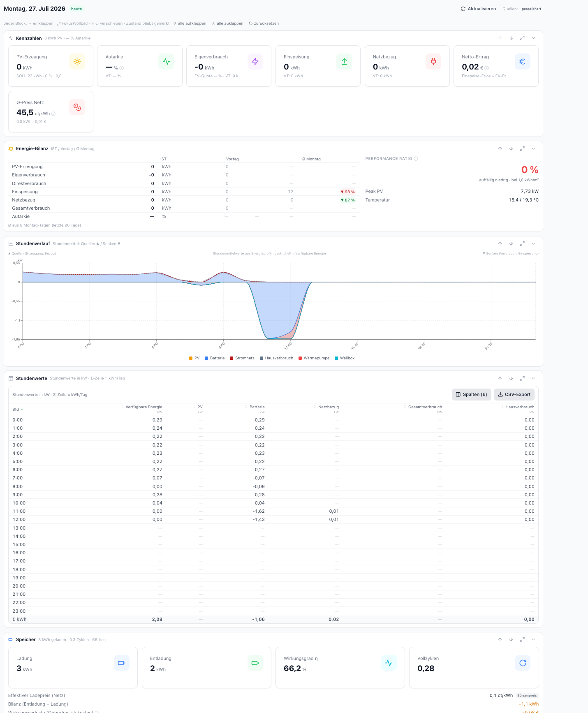Click the plug icon on Netzbezug card
The image size is (588, 713).
[x=433, y=62]
